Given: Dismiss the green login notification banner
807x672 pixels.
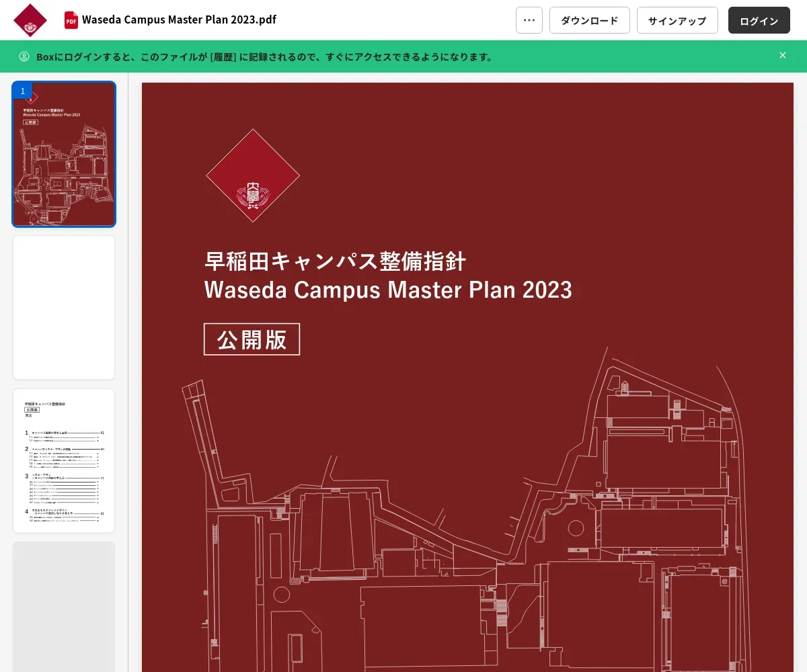Looking at the screenshot, I should pos(783,55).
